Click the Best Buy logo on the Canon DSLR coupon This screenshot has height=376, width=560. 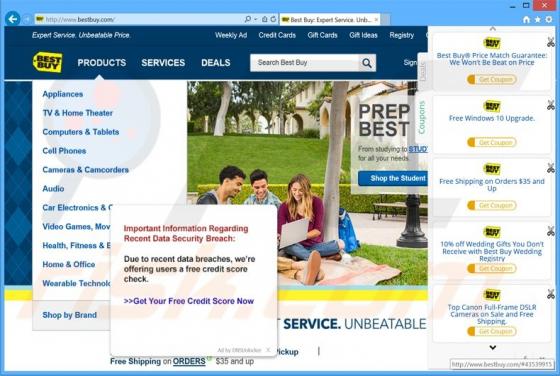(492, 295)
